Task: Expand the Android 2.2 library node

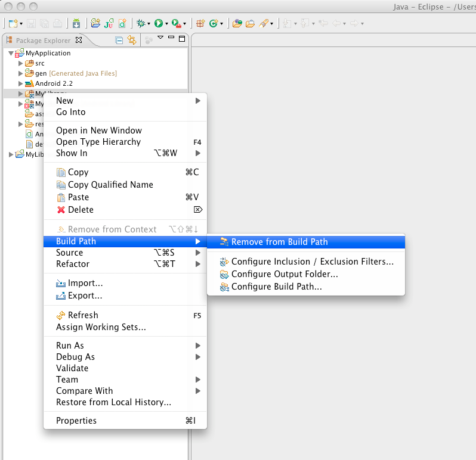Action: (21, 83)
